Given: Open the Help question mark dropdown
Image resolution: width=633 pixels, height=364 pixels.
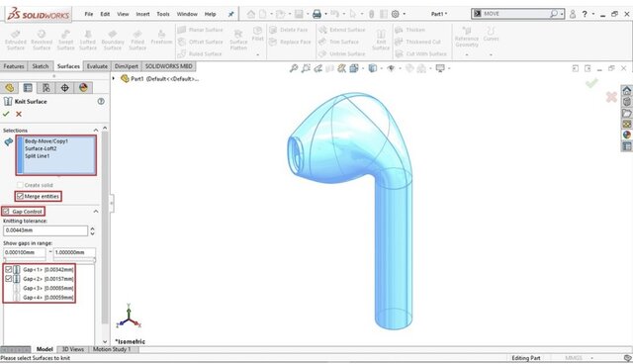Looking at the screenshot, I should click(x=593, y=14).
